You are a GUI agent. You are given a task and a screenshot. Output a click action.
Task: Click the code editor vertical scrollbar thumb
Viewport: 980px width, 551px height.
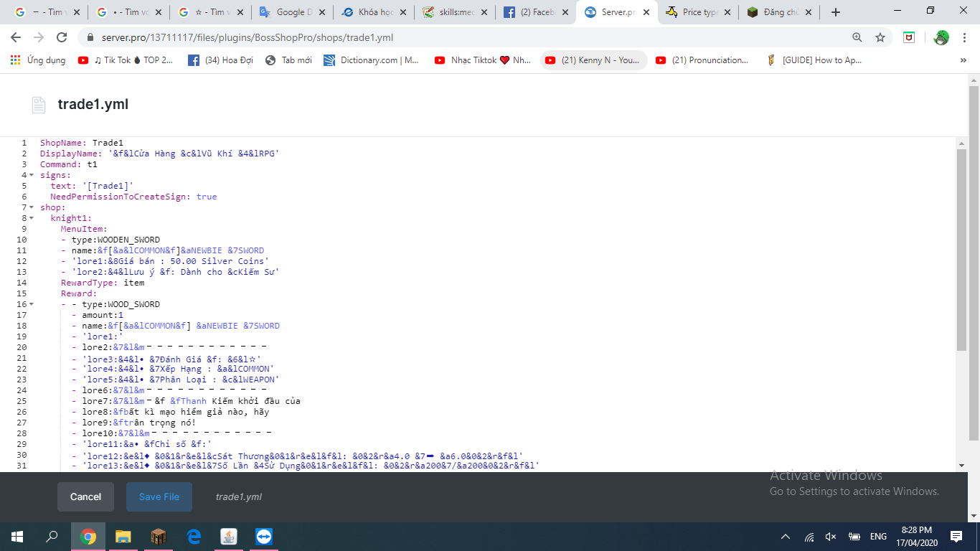click(x=961, y=250)
